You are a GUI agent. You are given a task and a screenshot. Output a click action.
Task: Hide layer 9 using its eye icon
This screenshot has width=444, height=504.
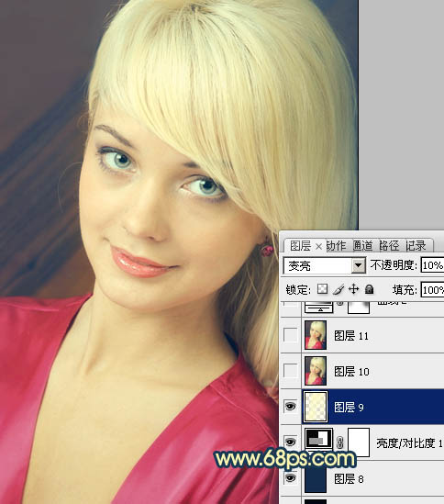click(x=290, y=407)
